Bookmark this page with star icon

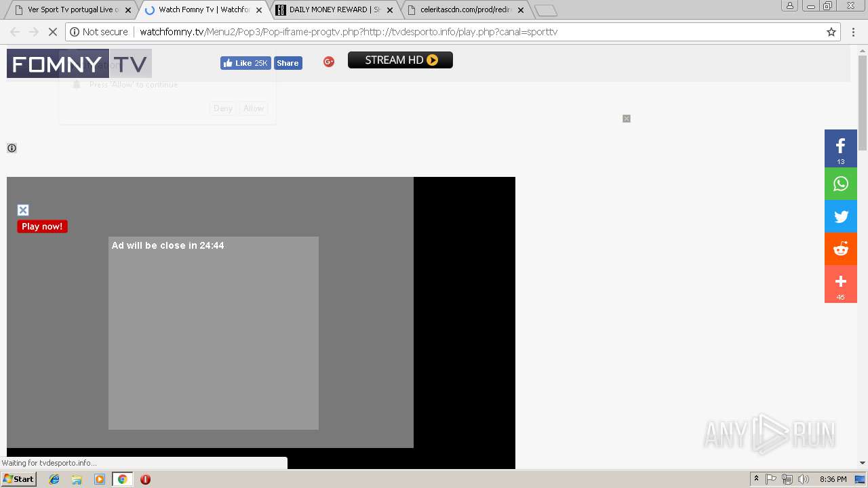point(831,32)
